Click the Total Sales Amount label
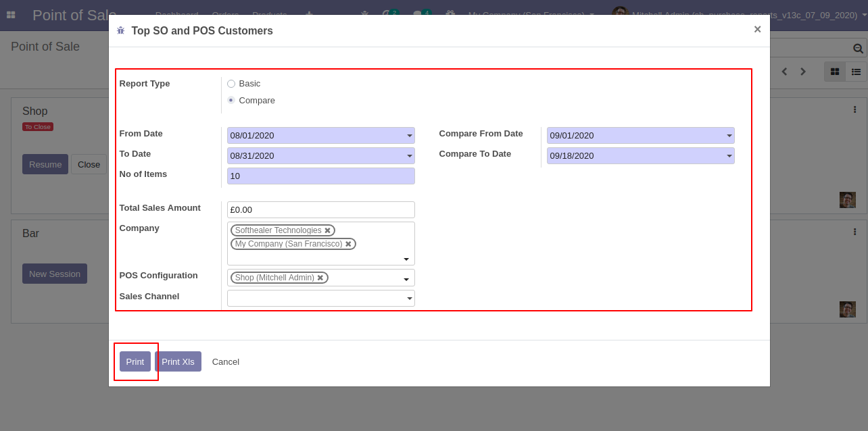Viewport: 868px width, 431px height. click(x=160, y=208)
